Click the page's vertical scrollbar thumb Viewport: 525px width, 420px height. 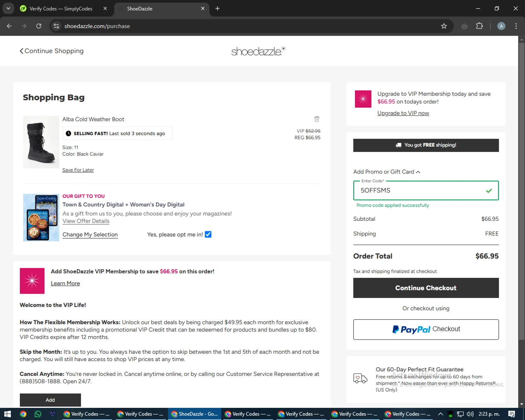[521, 191]
